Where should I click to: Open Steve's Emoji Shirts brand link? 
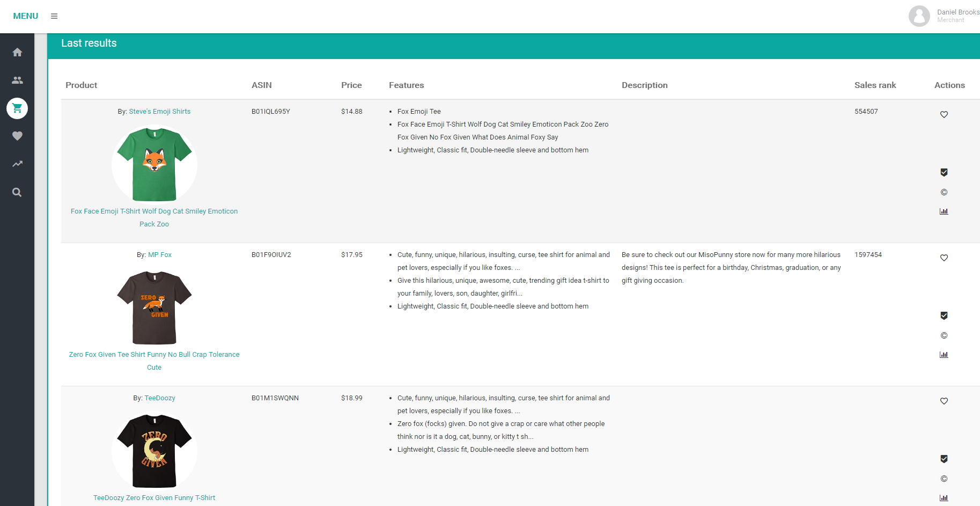(x=160, y=112)
